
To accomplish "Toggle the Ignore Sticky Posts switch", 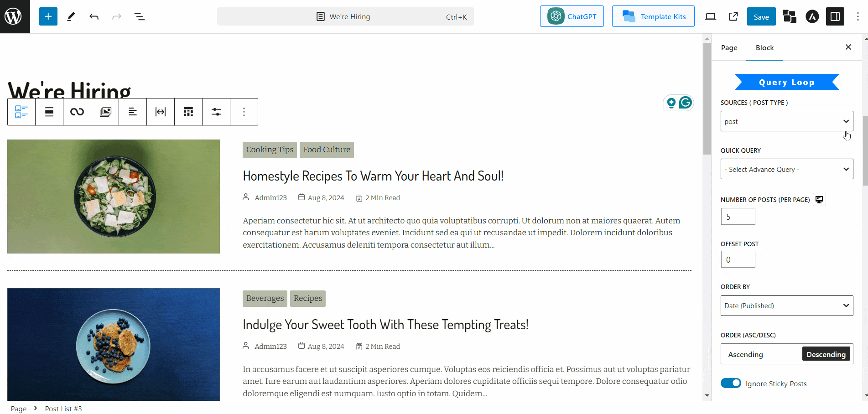I will point(731,383).
